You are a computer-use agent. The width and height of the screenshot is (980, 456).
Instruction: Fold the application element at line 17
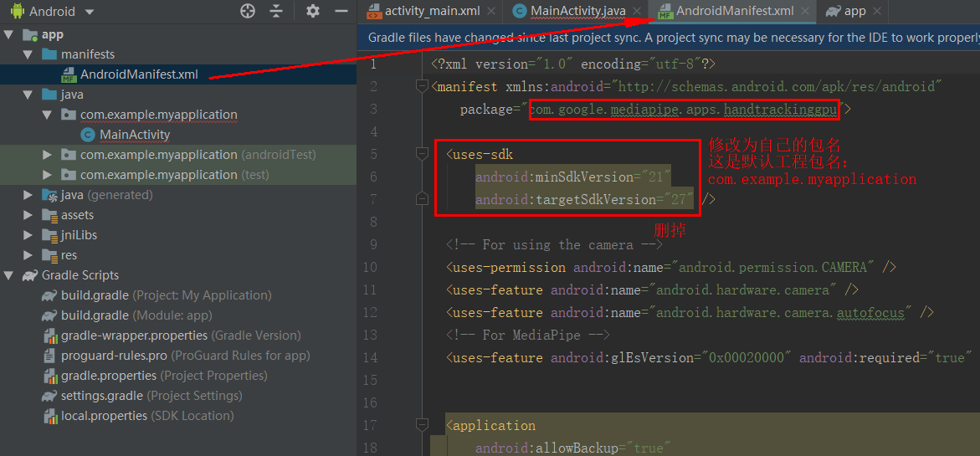tap(422, 425)
